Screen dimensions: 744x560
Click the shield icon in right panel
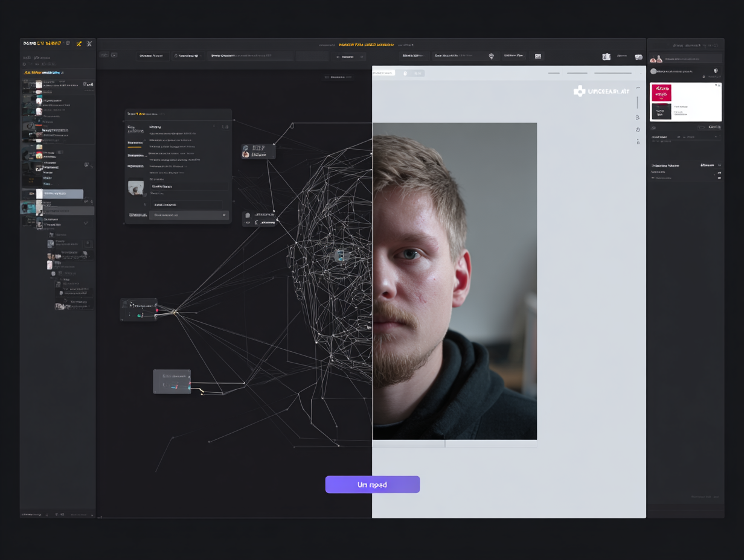click(x=716, y=71)
